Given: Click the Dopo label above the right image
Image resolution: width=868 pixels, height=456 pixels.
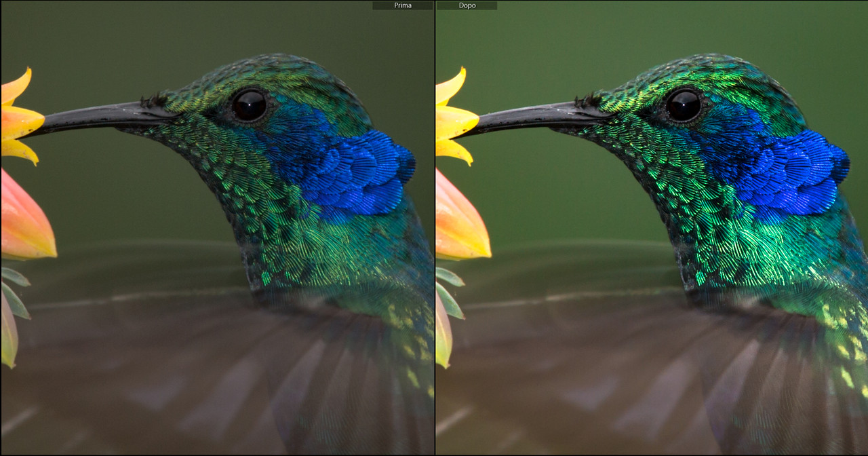Looking at the screenshot, I should [x=467, y=5].
